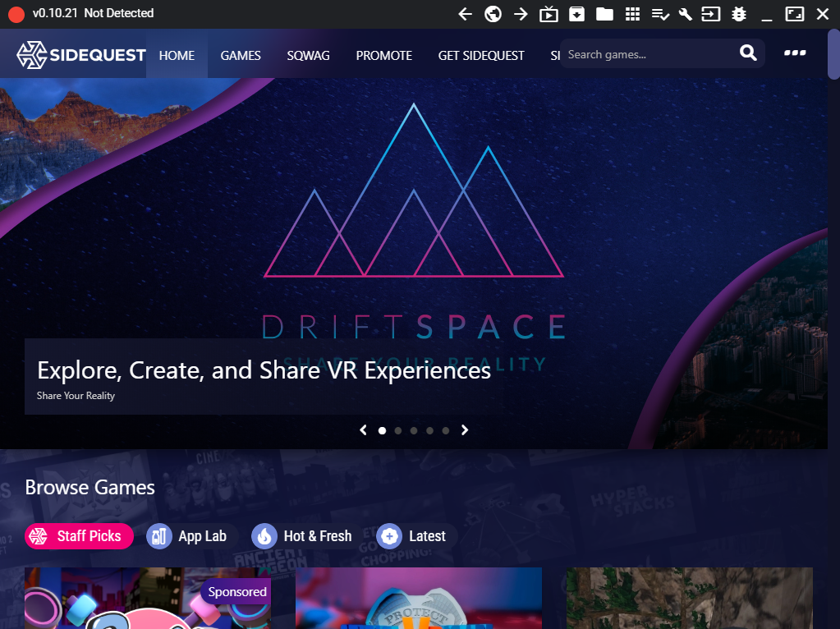The height and width of the screenshot is (629, 840).
Task: Open the forest terrain game thumbnail
Action: [690, 598]
